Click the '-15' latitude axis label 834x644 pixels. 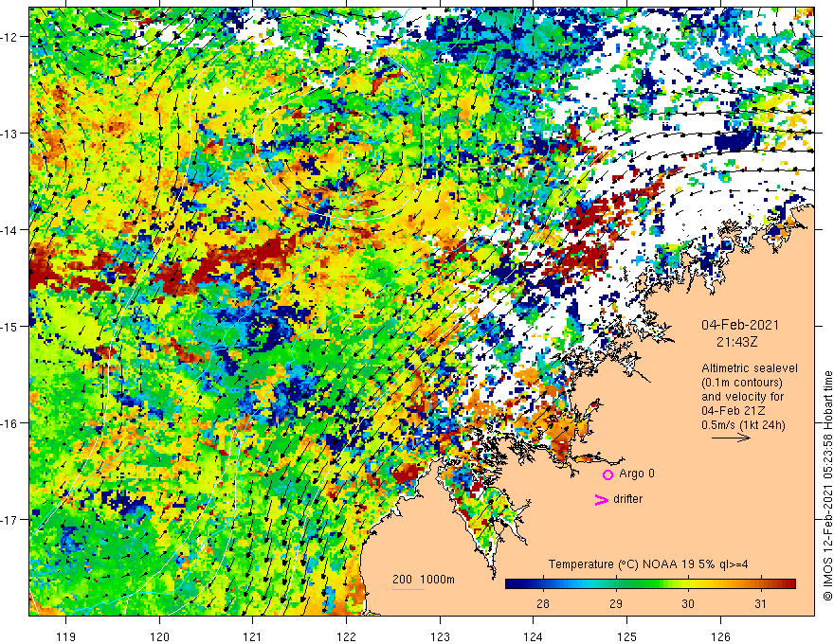(9, 326)
